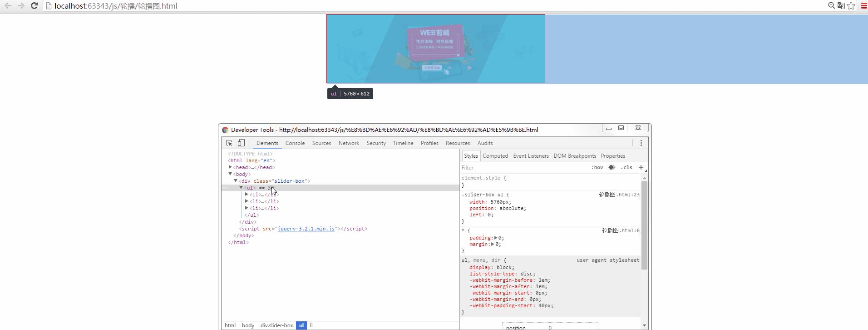Click the html lang="en" element line
Image resolution: width=868 pixels, height=330 pixels.
[252, 160]
